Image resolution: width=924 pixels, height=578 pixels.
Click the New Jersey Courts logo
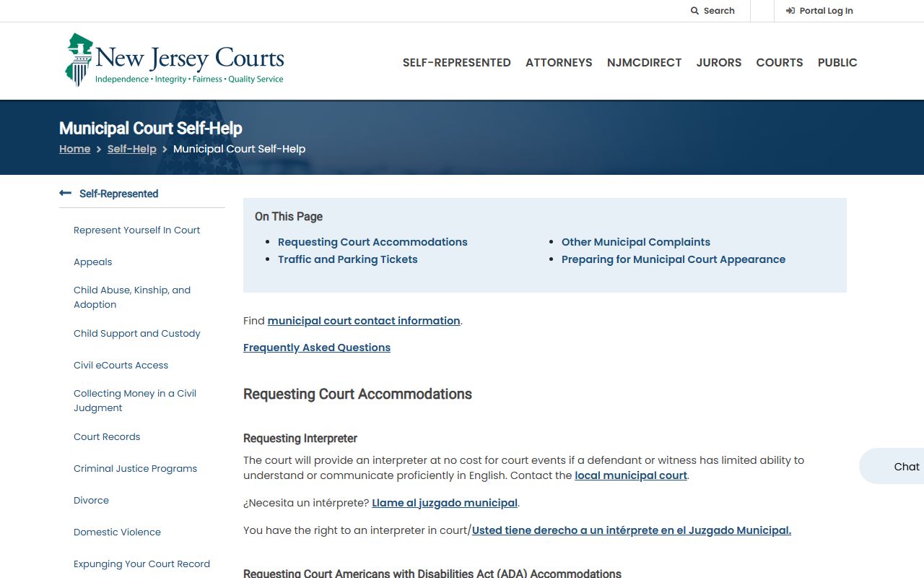(174, 60)
